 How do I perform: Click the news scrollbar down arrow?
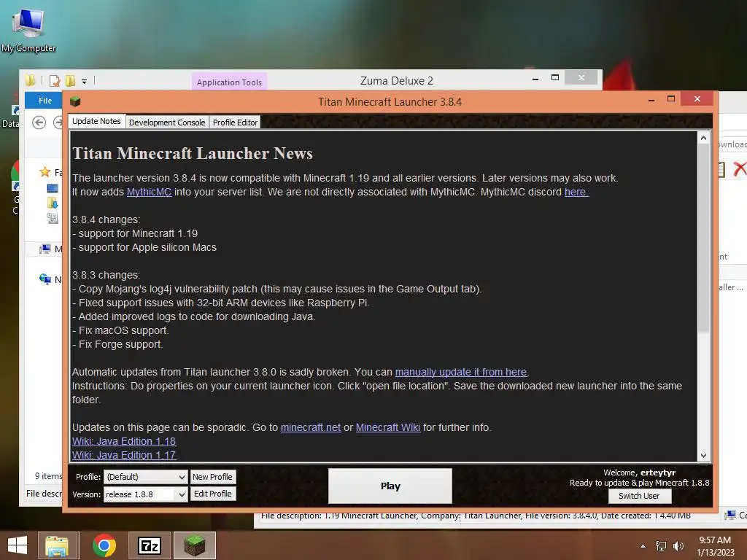pyautogui.click(x=703, y=455)
